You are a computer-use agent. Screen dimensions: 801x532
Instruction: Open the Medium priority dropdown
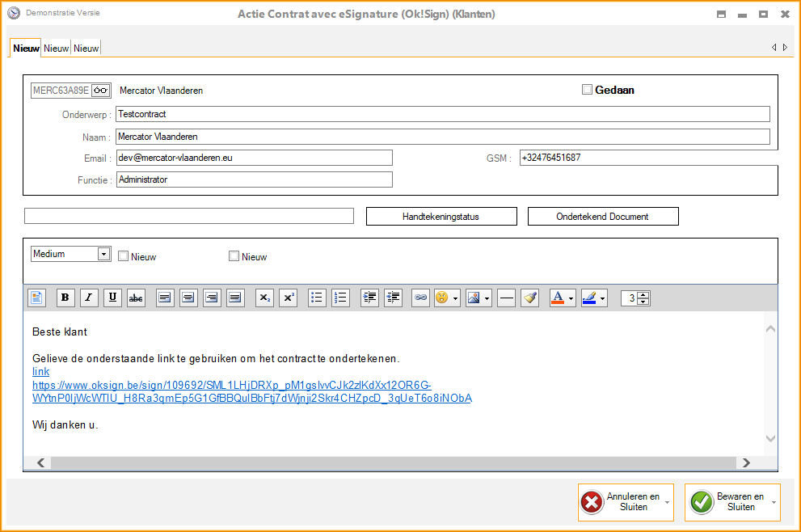[103, 254]
